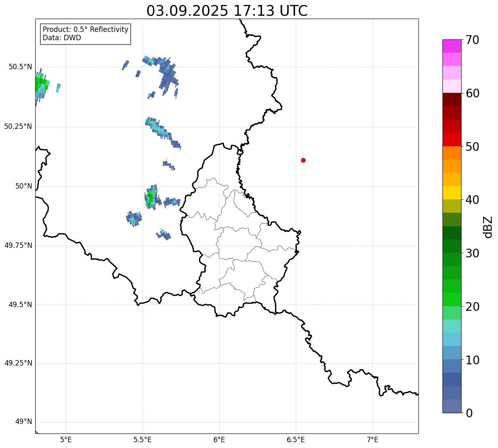Click the 5°E longitude label

[x=66, y=439]
